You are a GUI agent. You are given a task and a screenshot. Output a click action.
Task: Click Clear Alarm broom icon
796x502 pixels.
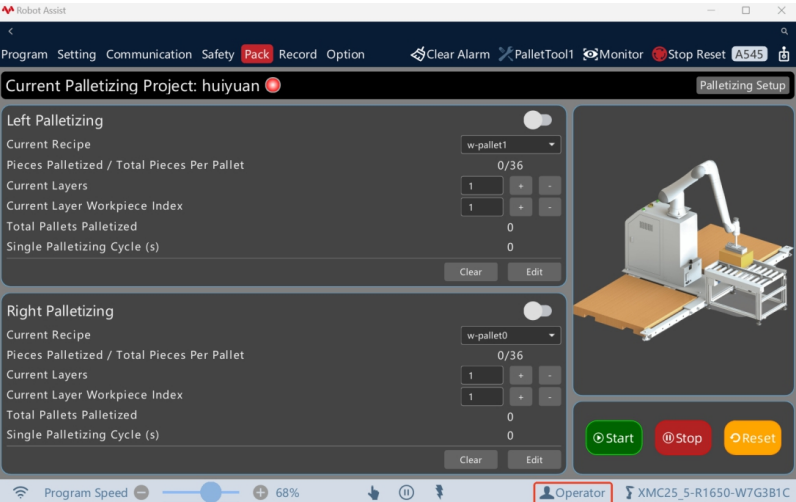pos(418,54)
